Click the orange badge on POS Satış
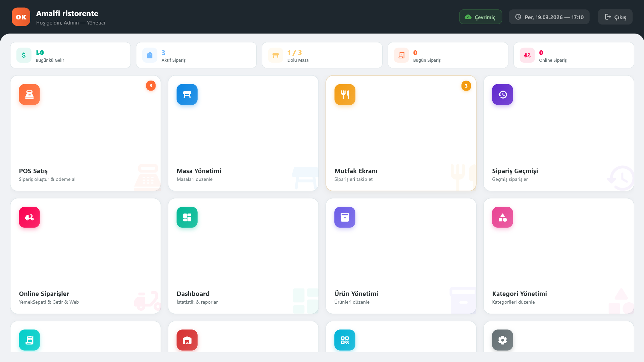Screen dimensions: 644x362 point(150,86)
